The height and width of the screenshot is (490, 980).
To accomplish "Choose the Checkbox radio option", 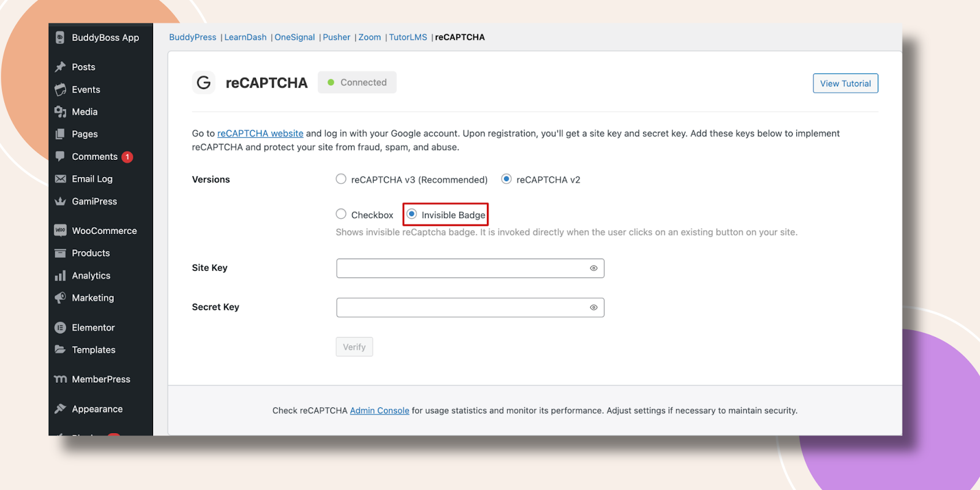I will click(341, 214).
